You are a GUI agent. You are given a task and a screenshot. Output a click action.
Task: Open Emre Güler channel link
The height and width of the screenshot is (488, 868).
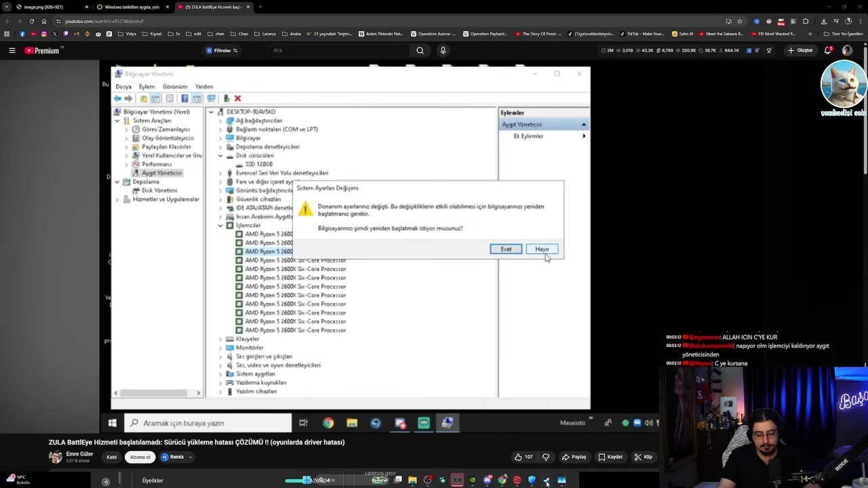(79, 454)
